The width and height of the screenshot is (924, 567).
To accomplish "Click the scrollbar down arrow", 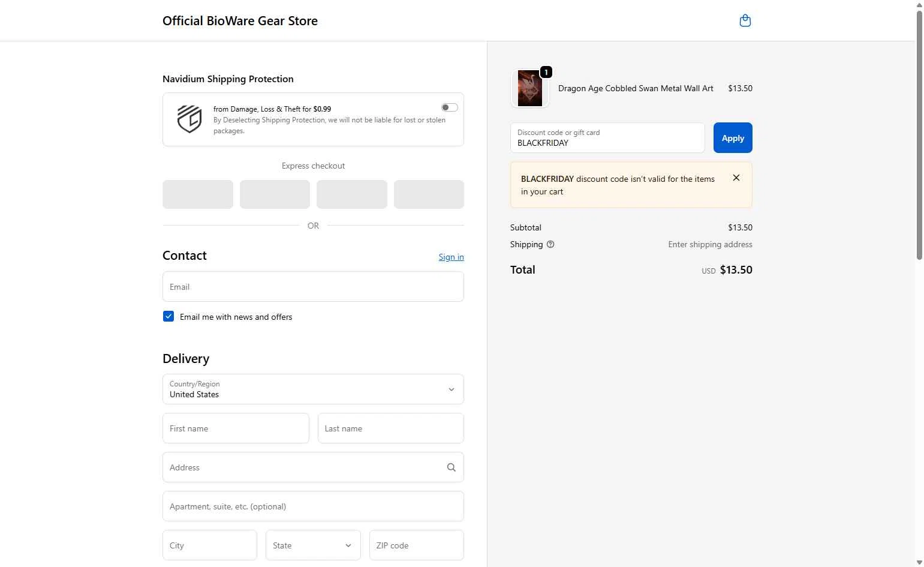I will 919,562.
